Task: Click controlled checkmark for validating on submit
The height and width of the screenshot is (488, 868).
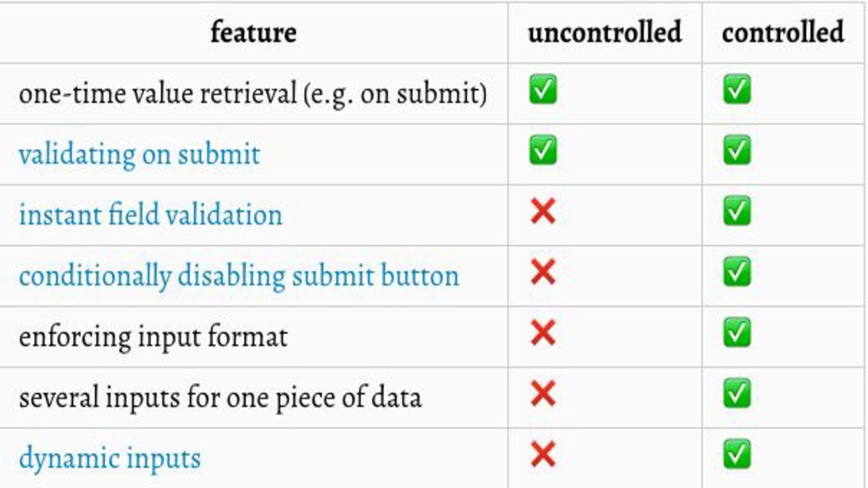Action: (737, 151)
